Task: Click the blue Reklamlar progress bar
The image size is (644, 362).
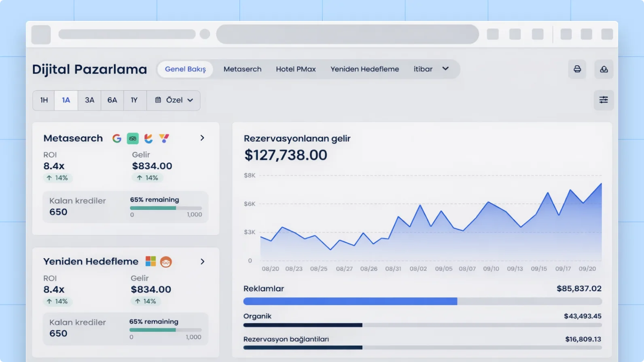Action: 350,301
